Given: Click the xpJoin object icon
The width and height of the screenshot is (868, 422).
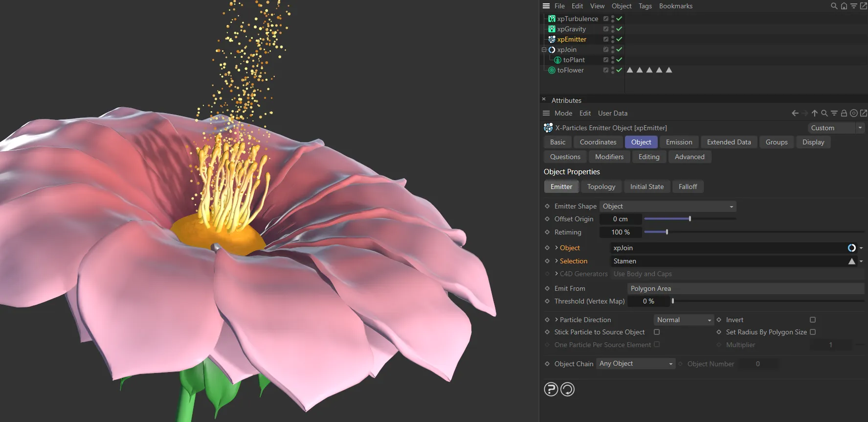Looking at the screenshot, I should (552, 49).
